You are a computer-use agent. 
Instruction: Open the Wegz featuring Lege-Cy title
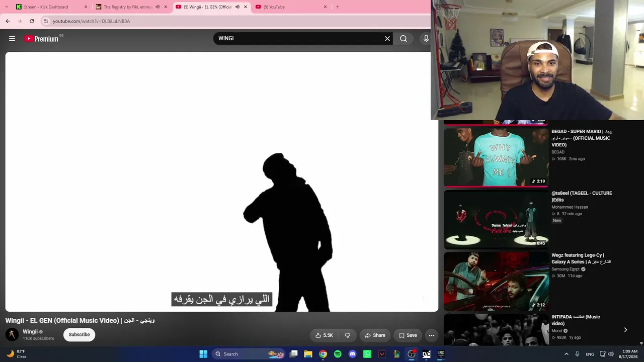[581, 258]
